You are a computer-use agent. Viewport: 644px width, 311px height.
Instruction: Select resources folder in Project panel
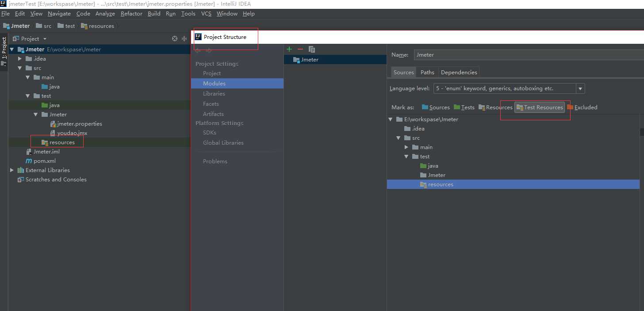click(58, 142)
